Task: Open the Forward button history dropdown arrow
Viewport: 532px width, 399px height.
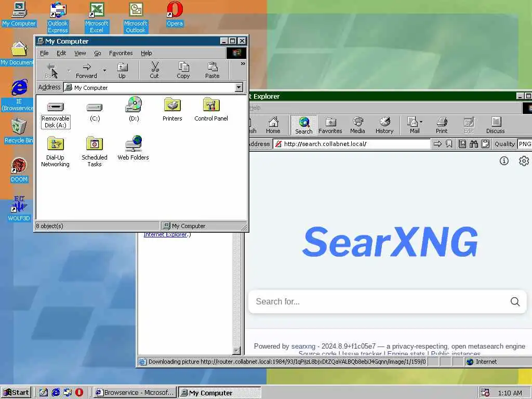Action: click(104, 70)
